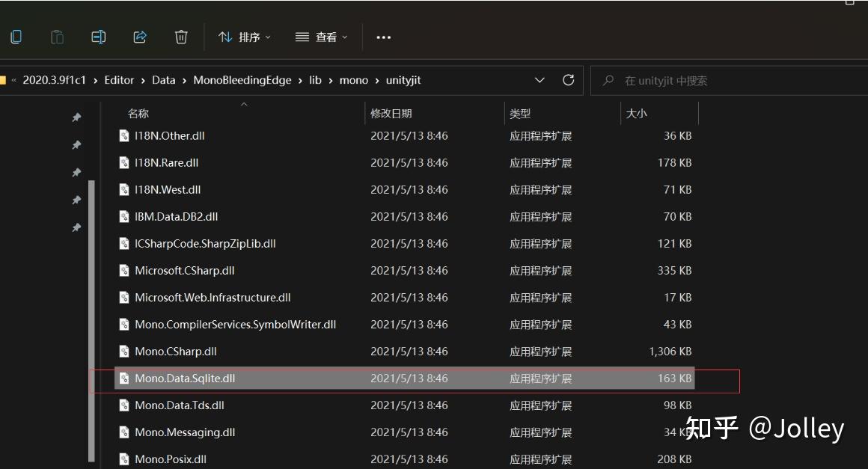Select the Rename icon in the toolbar
Image resolution: width=868 pixels, height=469 pixels.
click(98, 37)
